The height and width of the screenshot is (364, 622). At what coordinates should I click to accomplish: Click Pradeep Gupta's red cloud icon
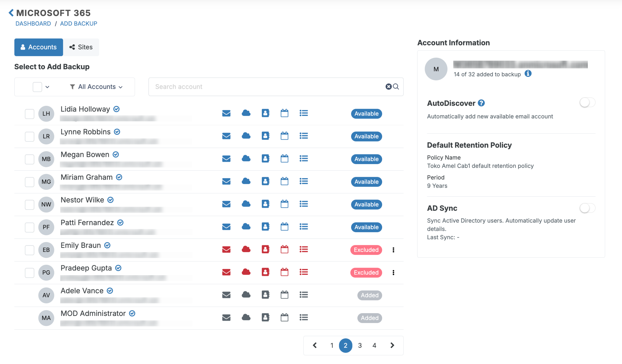pos(246,272)
